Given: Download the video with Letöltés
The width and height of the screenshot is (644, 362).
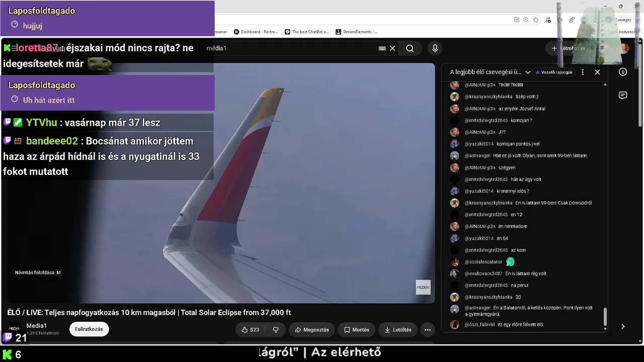Looking at the screenshot, I should [x=398, y=330].
